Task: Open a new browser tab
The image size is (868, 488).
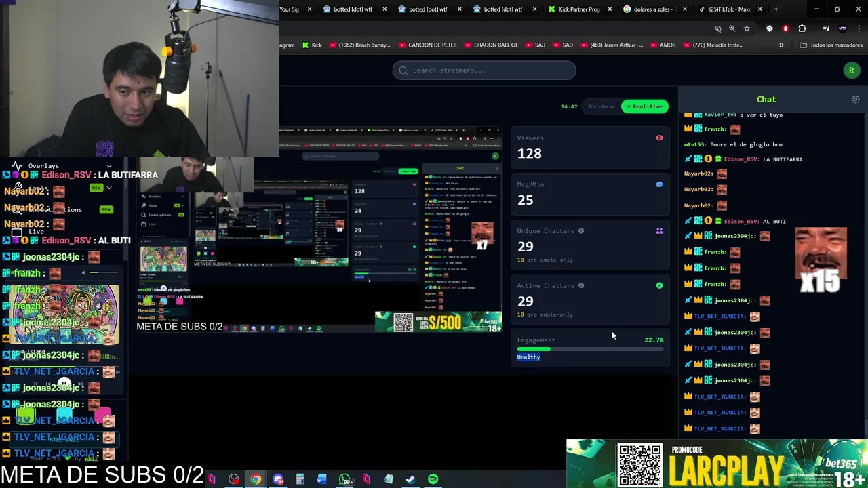Action: [776, 9]
